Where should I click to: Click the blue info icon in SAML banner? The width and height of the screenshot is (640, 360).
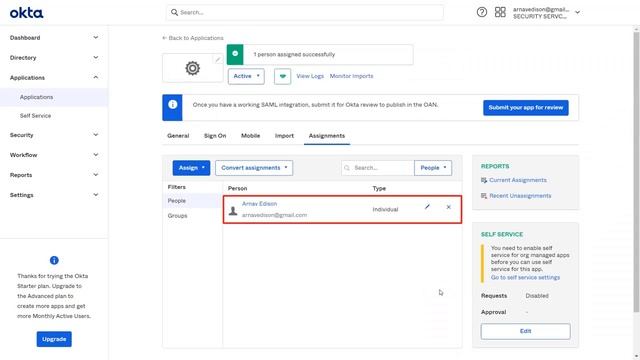click(173, 104)
